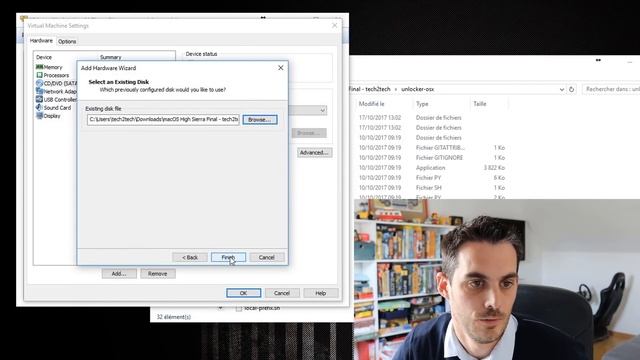Click the Explorer address bar refresh icon
Screen dimensions: 640x360
571,89
